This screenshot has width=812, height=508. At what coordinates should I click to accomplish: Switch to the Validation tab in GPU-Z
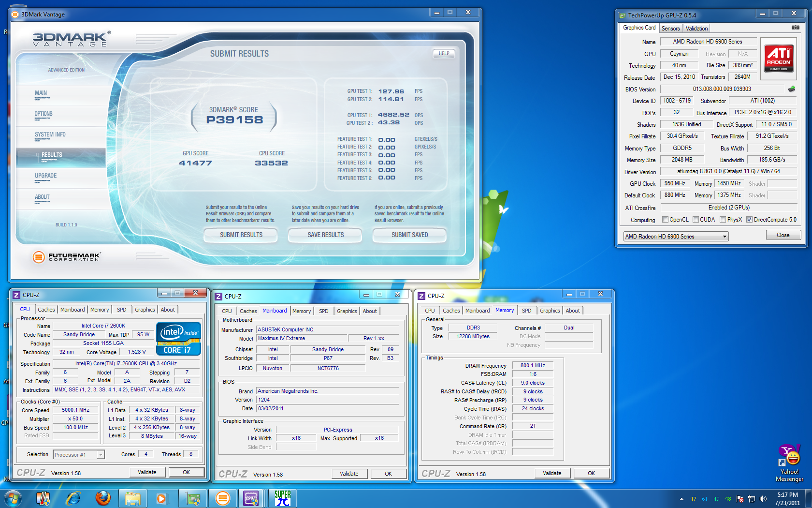pos(696,29)
